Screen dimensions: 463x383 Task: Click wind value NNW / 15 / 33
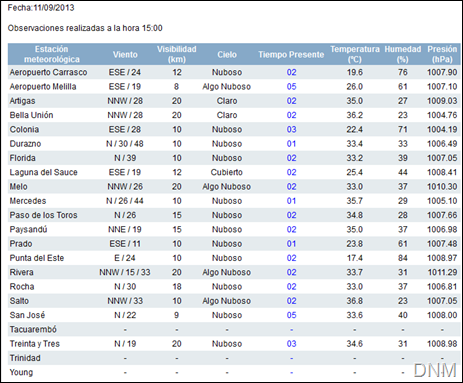coord(125,272)
